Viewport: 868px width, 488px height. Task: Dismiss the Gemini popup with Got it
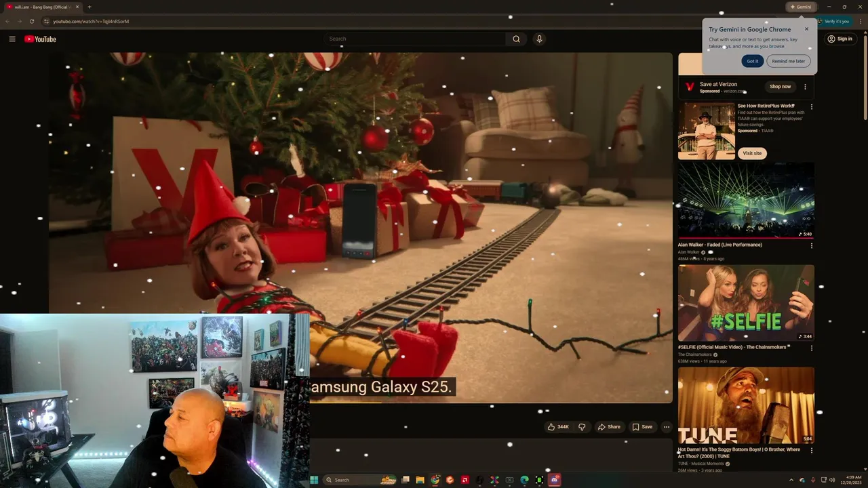753,61
